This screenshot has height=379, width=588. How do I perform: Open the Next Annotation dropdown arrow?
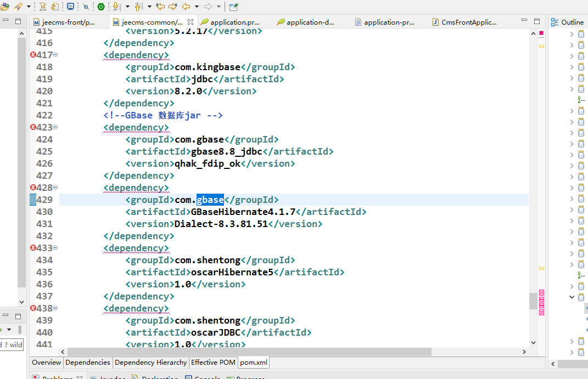[127, 7]
